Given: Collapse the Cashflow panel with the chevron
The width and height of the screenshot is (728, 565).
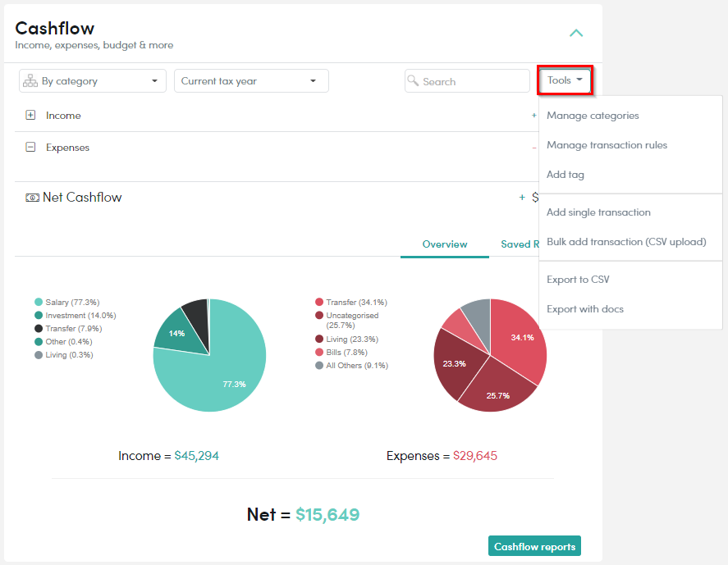Looking at the screenshot, I should (575, 33).
